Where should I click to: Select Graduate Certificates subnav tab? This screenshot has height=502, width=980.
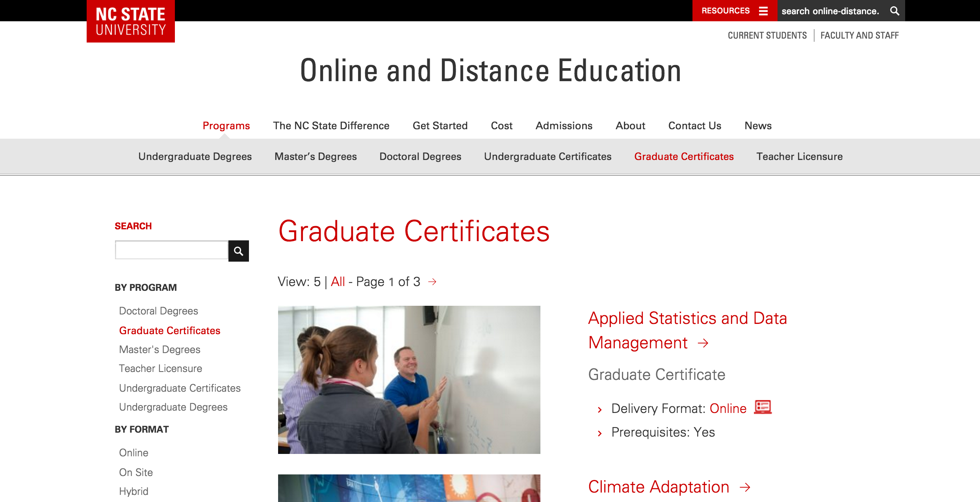684,156
